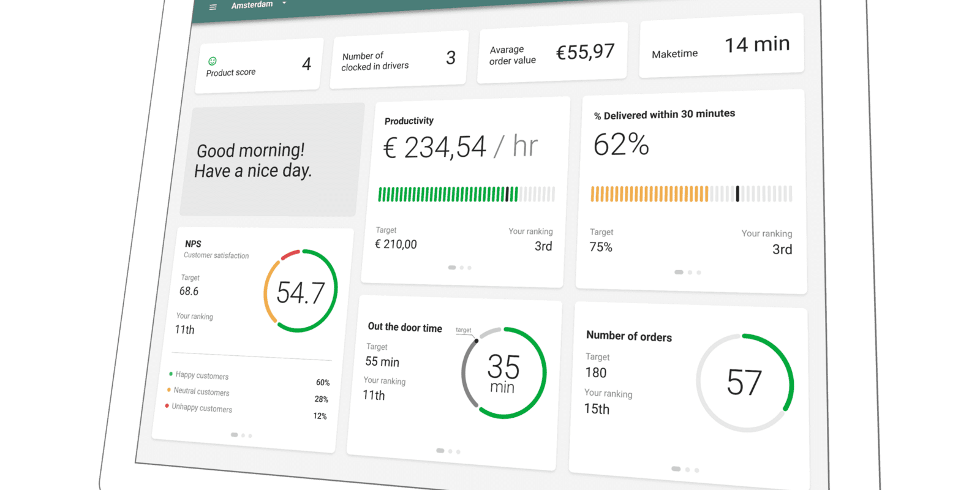
Task: Click the target marker on door time gauge
Action: click(476, 341)
